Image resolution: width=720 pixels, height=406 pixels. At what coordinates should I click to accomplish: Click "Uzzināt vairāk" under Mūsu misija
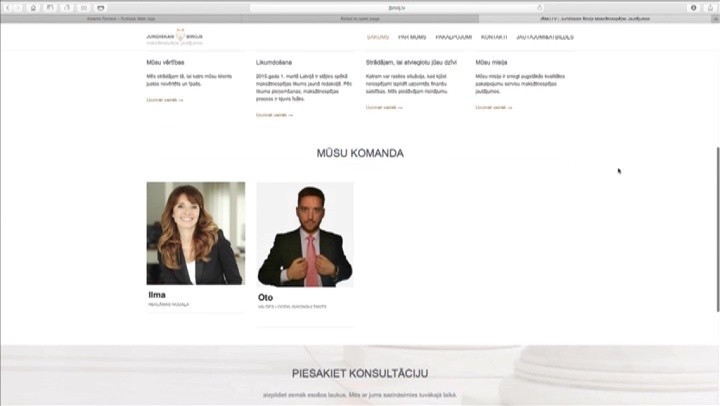[494, 107]
